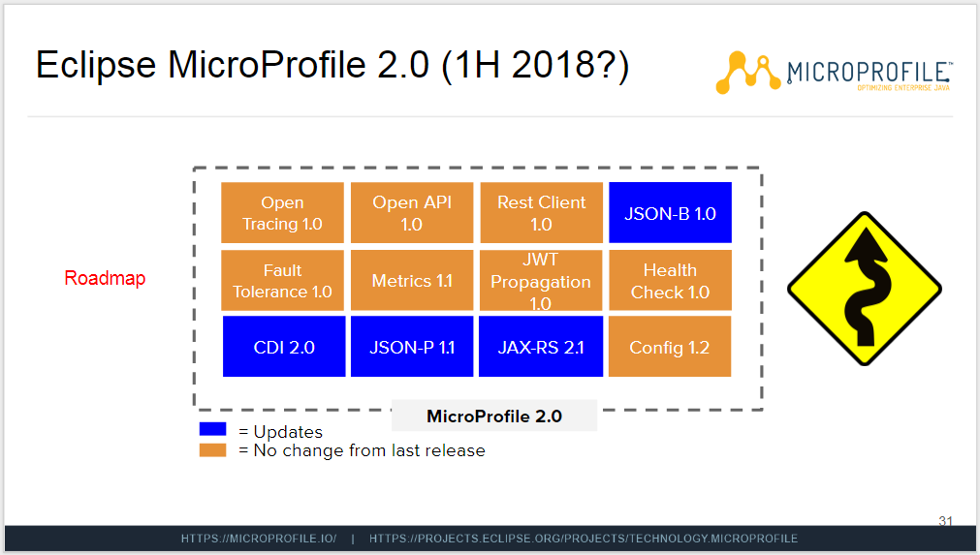
Task: Select the CDI 2.0 blue box
Action: 284,347
